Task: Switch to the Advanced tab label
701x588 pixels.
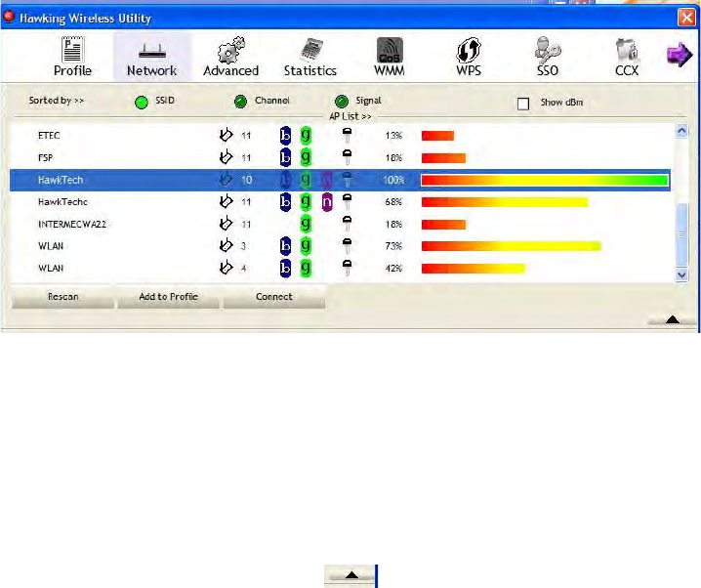Action: click(231, 70)
